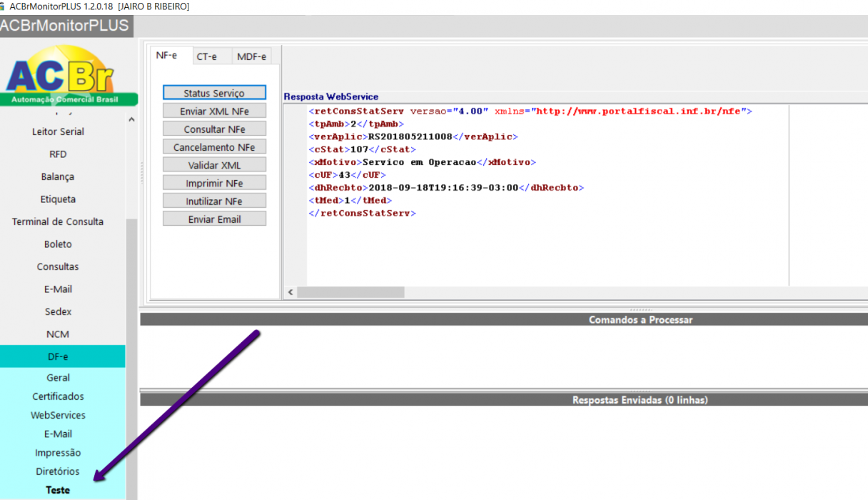Open the NCM sidebar section
Viewport: 868px width, 500px height.
tap(58, 334)
